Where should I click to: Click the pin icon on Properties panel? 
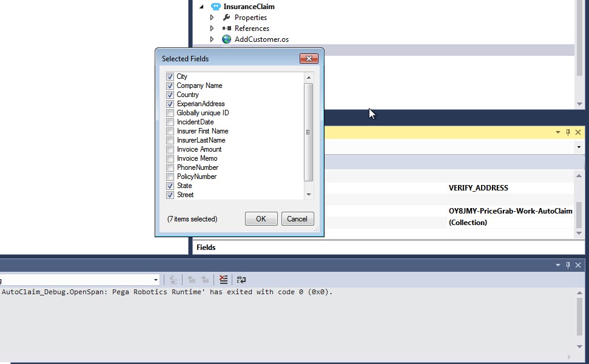coord(568,132)
